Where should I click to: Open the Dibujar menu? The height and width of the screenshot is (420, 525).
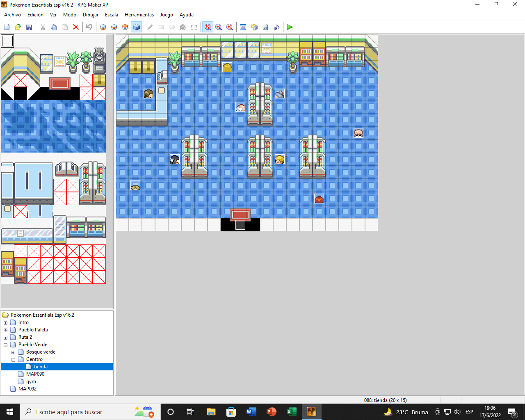pyautogui.click(x=90, y=15)
